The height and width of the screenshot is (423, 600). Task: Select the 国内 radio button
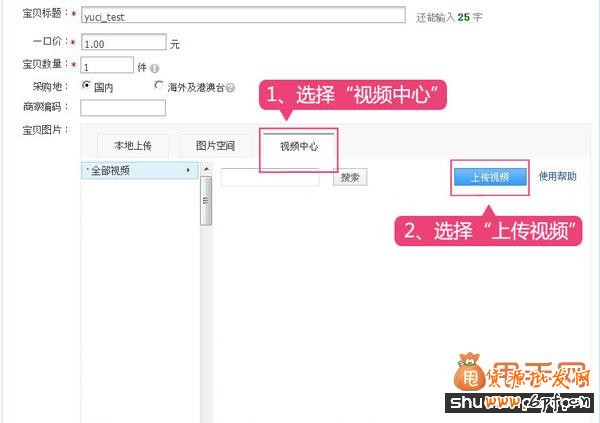click(x=87, y=86)
